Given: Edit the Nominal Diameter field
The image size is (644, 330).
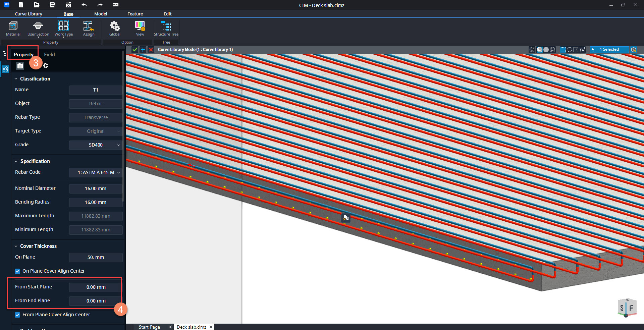Looking at the screenshot, I should coord(96,188).
